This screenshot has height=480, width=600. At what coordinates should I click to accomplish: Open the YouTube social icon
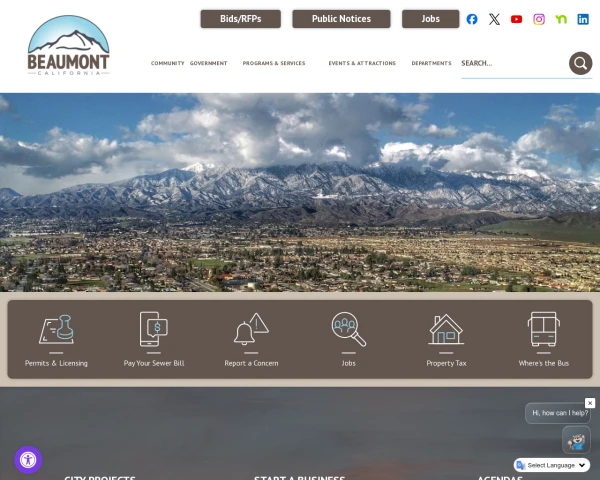tap(516, 19)
